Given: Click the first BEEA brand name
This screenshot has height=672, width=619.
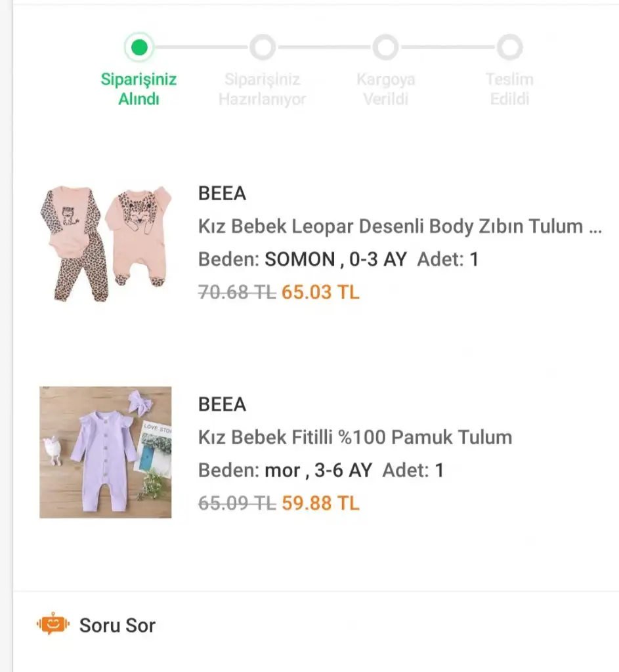Looking at the screenshot, I should click(x=222, y=194).
